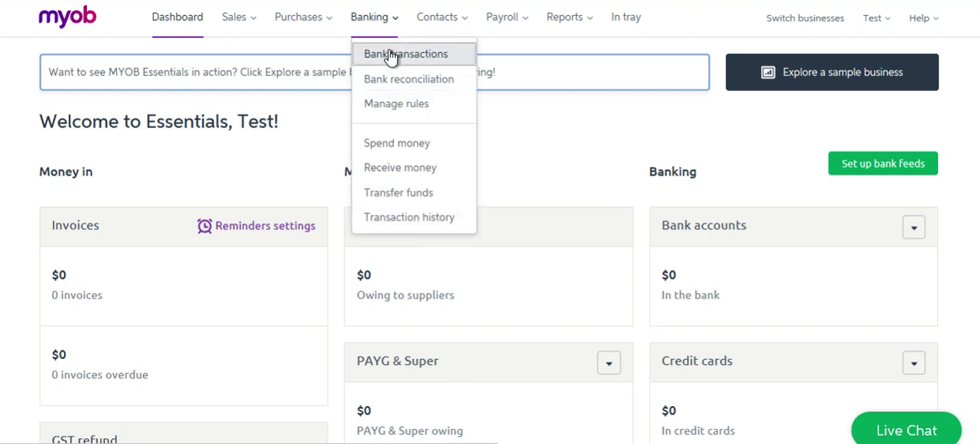The image size is (980, 444).
Task: Open Transaction history from menu
Action: [x=413, y=217]
